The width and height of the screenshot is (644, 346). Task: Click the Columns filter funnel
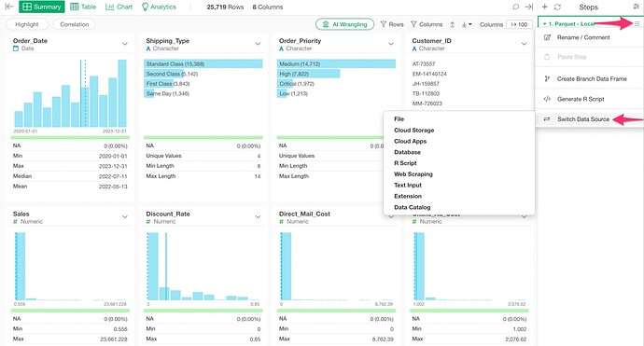pyautogui.click(x=427, y=24)
